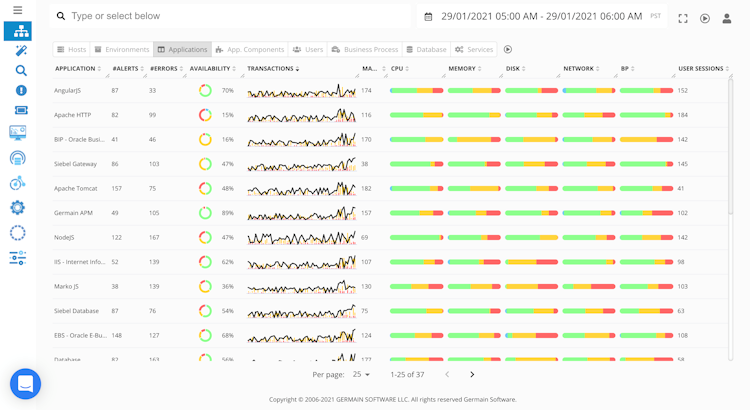Switch to the Users tab

[308, 49]
